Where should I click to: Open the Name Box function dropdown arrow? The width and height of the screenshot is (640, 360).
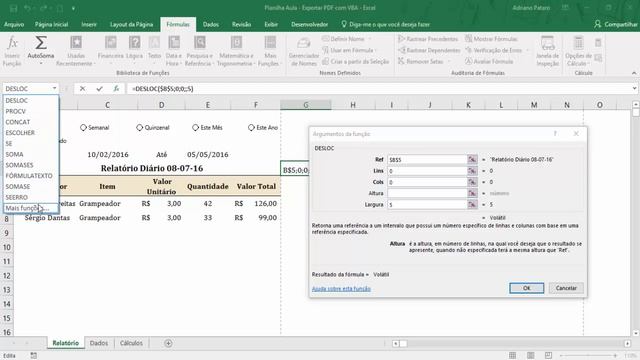tap(54, 88)
